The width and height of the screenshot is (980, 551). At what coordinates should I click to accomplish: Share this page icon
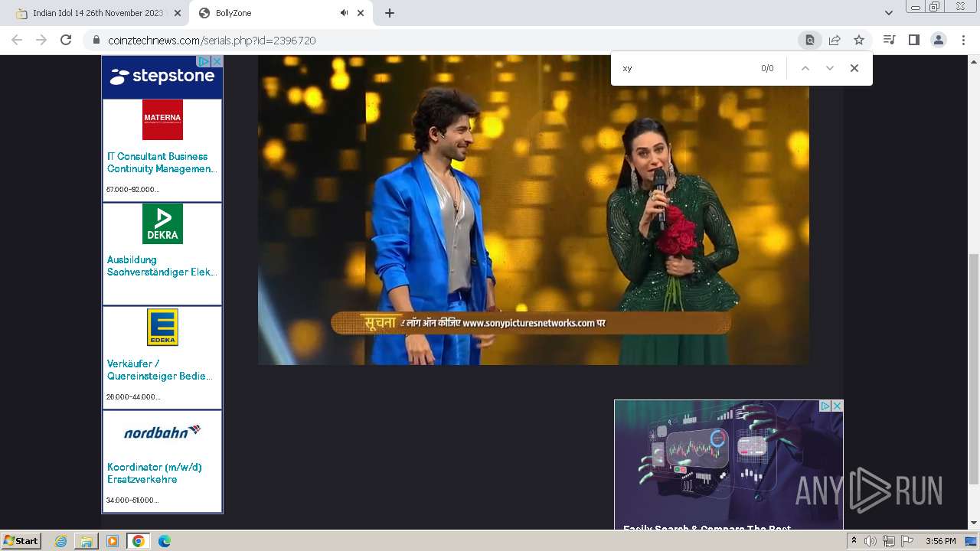[x=835, y=40]
